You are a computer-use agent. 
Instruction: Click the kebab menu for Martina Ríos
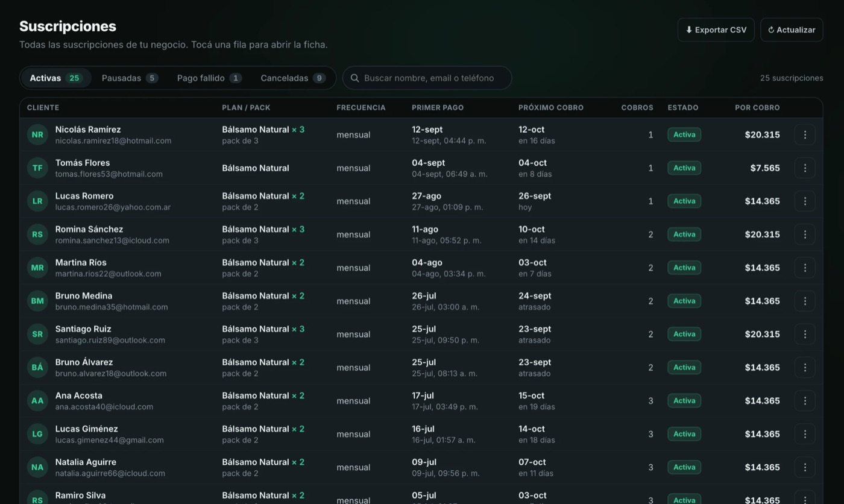(805, 268)
